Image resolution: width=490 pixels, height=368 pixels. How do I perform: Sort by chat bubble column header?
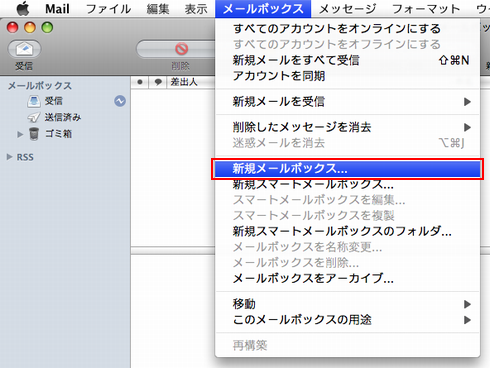158,82
